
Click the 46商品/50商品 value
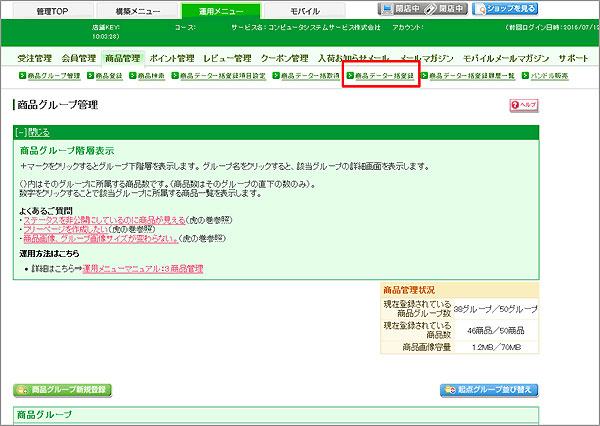[x=496, y=330]
